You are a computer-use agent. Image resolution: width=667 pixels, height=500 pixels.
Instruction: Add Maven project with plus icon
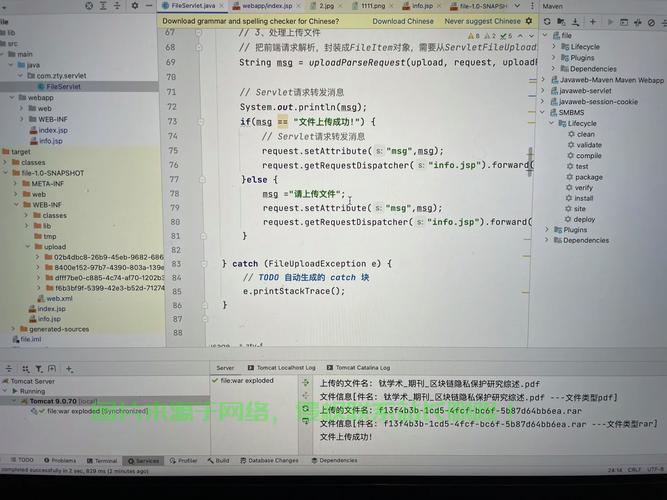click(593, 22)
